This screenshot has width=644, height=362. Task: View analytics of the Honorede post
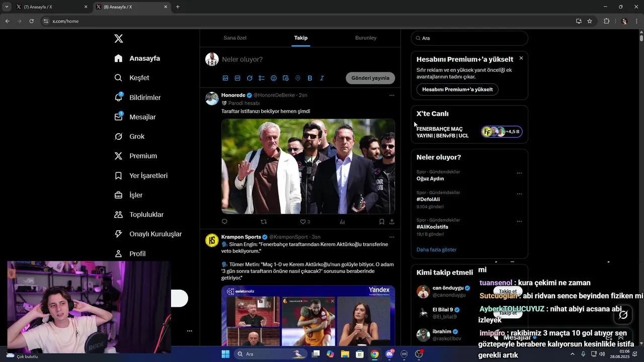point(342,222)
